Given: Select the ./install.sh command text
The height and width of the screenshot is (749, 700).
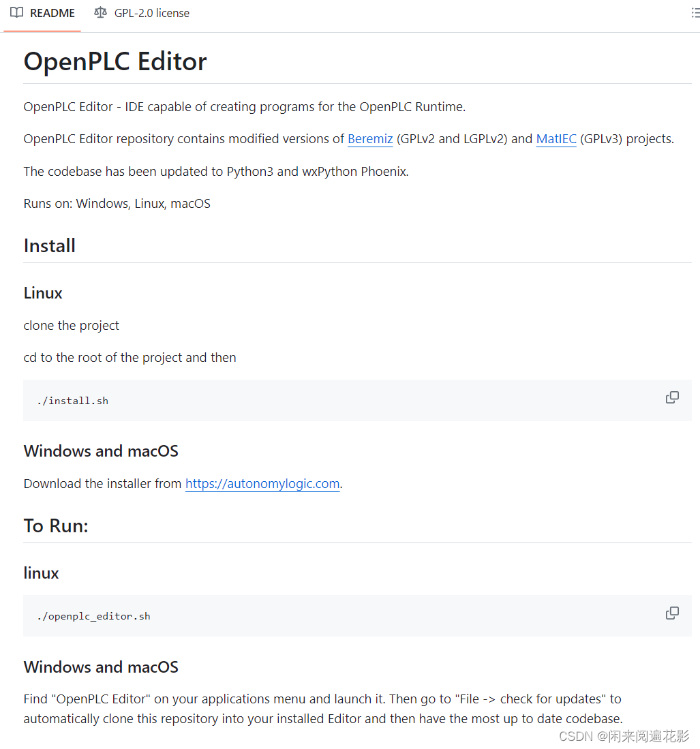Looking at the screenshot, I should coord(72,400).
